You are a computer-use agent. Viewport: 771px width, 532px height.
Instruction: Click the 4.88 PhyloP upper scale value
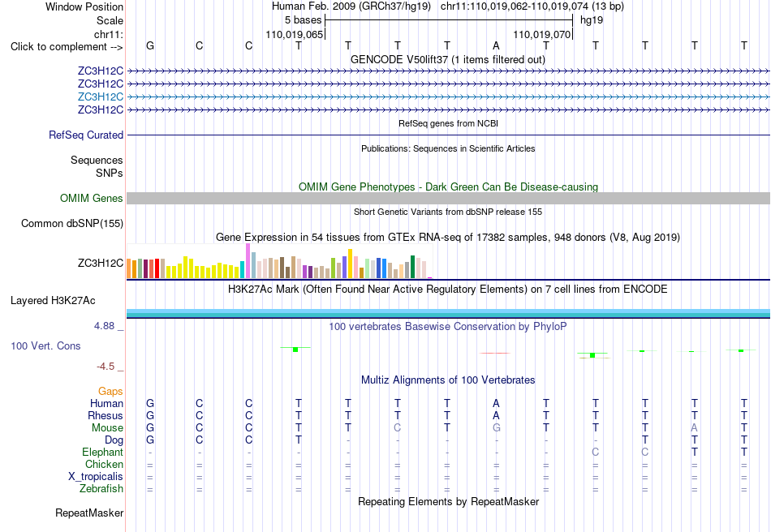coord(104,326)
